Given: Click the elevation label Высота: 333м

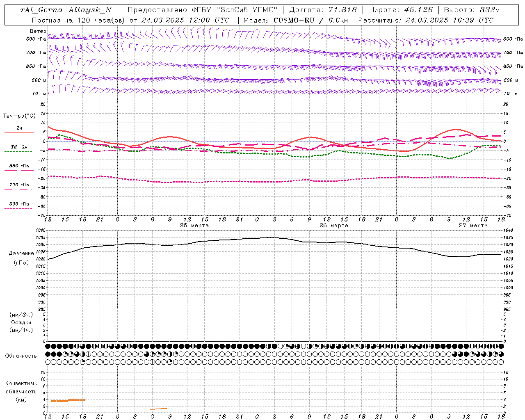Looking at the screenshot, I should click(472, 10).
